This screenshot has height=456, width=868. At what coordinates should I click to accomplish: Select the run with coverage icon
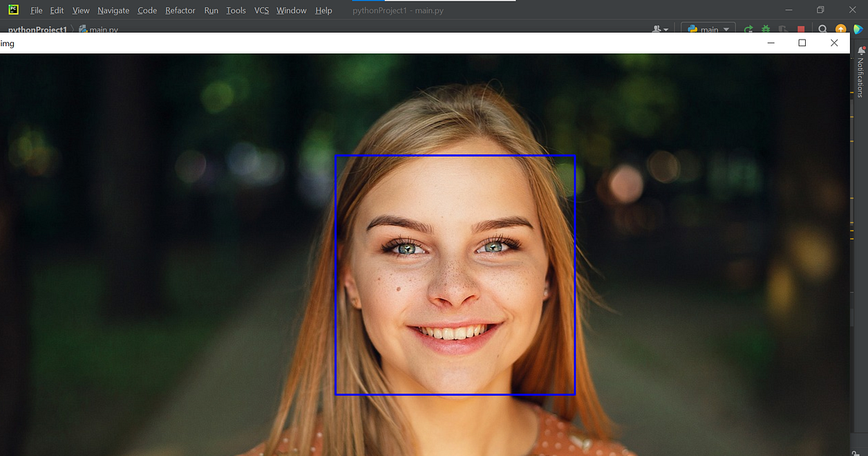tap(784, 28)
